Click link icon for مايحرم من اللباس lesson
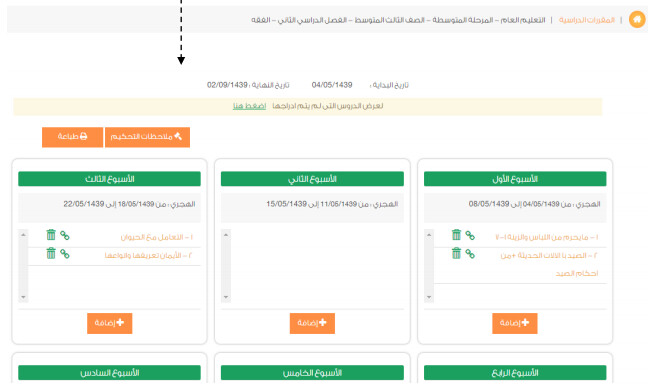The image size is (653, 388). 470,235
